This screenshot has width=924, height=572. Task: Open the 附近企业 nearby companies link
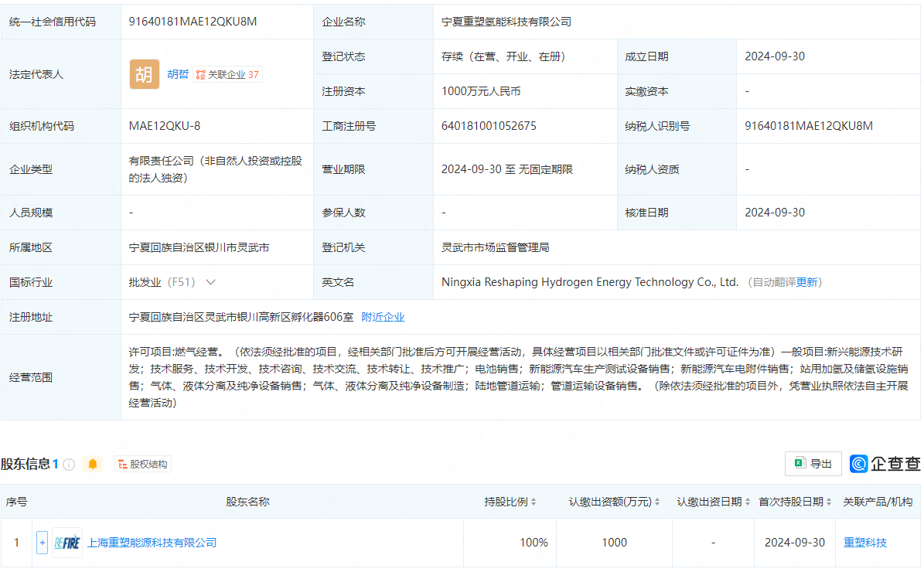(x=384, y=317)
